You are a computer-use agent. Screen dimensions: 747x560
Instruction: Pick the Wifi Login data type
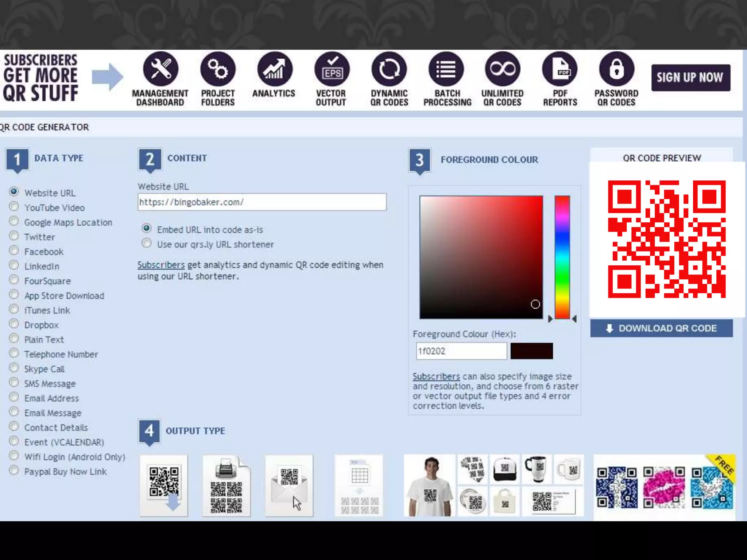pos(14,456)
